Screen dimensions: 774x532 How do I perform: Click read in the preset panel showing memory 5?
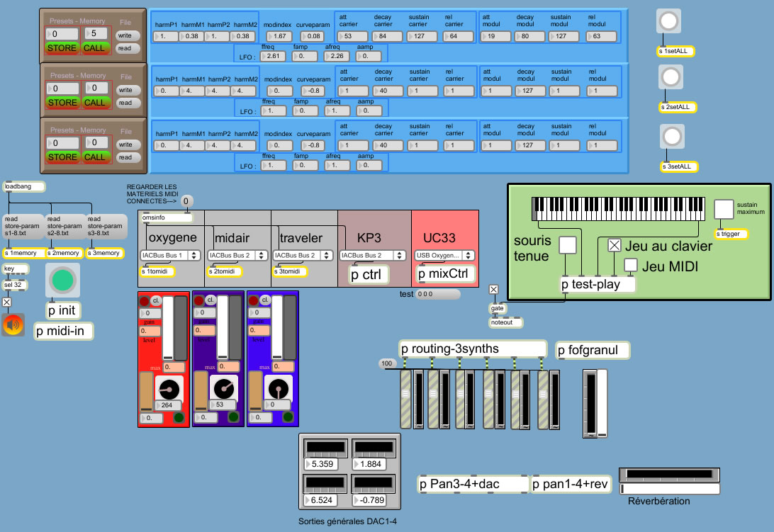point(128,48)
